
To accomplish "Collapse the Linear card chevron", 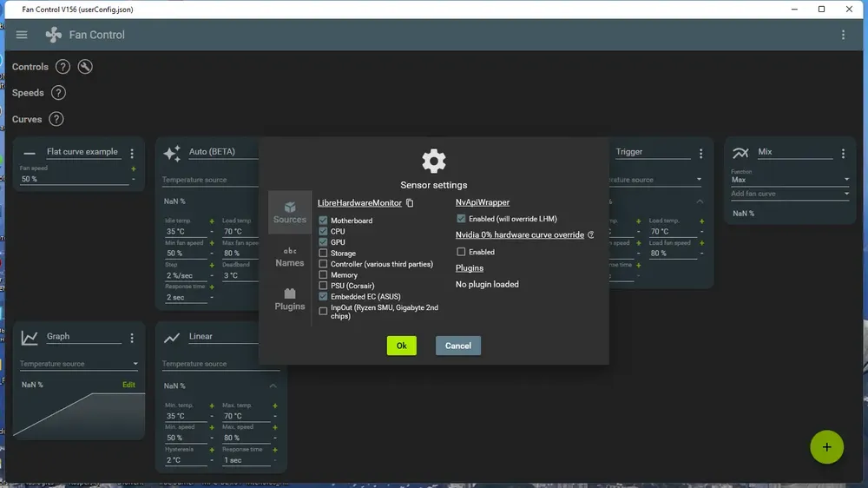I will 273,386.
